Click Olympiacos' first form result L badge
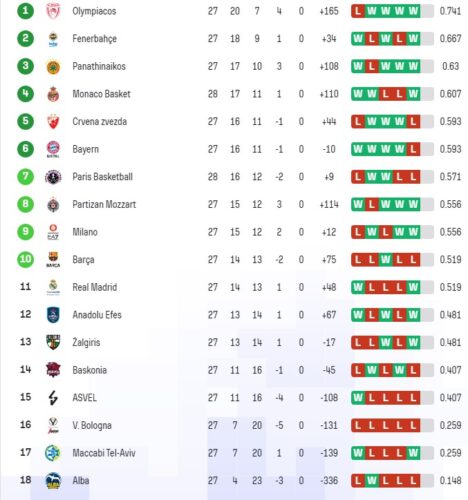This screenshot has height=500, width=468. [358, 11]
